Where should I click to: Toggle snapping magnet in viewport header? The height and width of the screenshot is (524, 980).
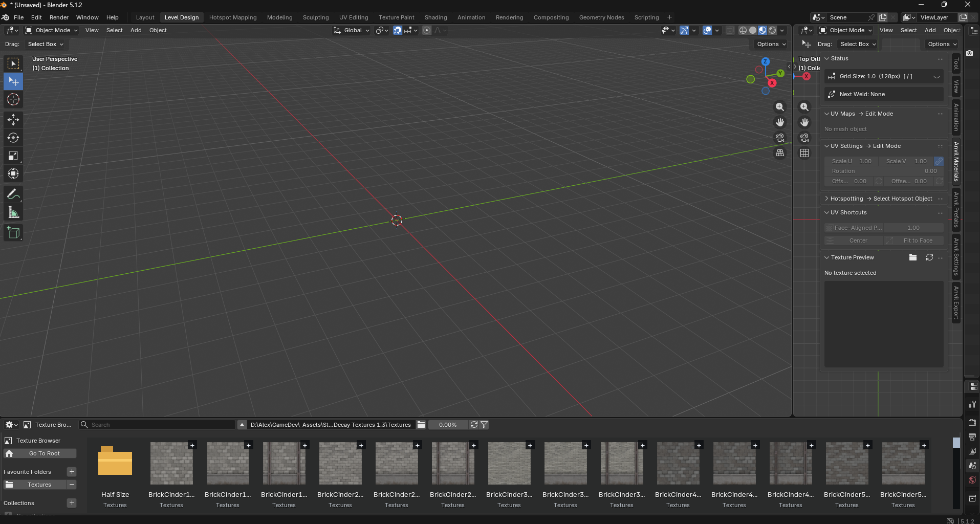(398, 30)
